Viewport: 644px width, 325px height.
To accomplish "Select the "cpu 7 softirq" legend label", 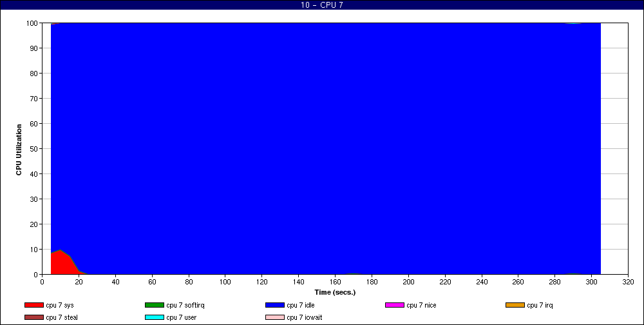I will [185, 305].
